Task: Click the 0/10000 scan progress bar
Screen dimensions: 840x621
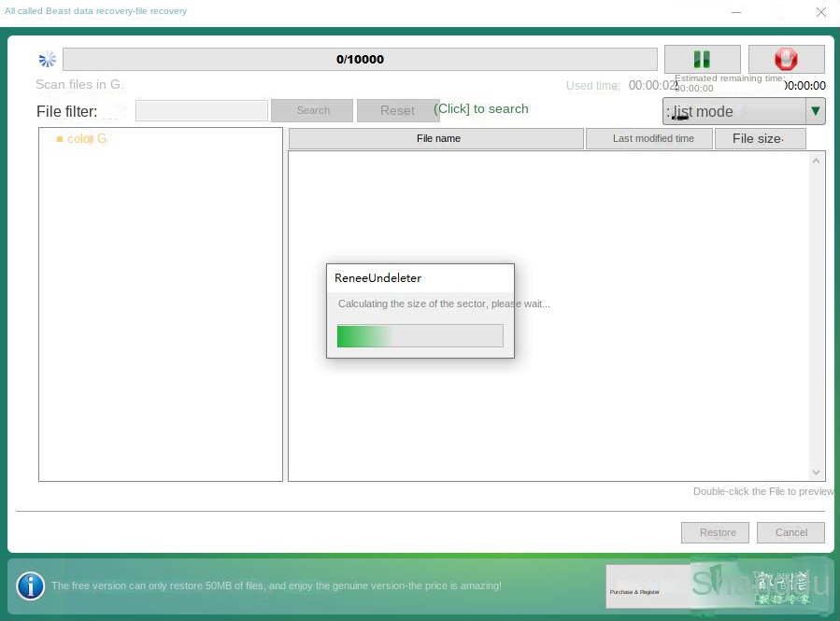Action: pyautogui.click(x=360, y=59)
